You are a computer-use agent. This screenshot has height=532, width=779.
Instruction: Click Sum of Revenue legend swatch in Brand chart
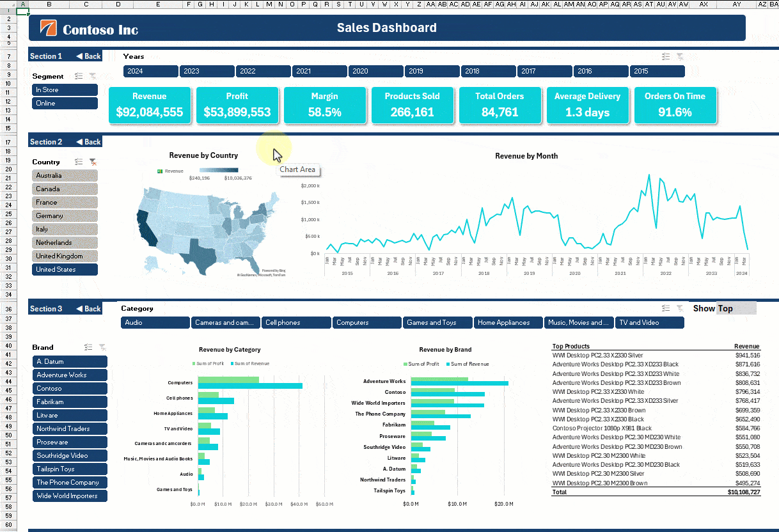click(x=448, y=364)
